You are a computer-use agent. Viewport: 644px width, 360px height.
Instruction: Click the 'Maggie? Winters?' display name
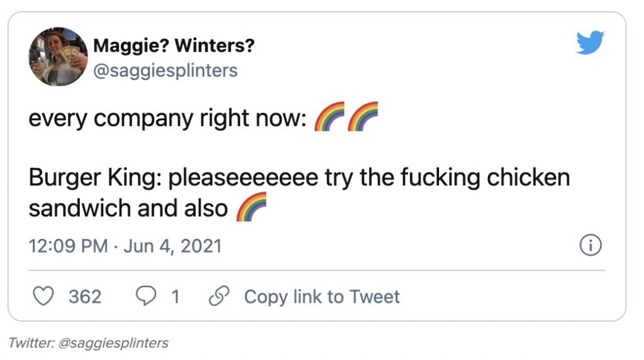(x=174, y=46)
